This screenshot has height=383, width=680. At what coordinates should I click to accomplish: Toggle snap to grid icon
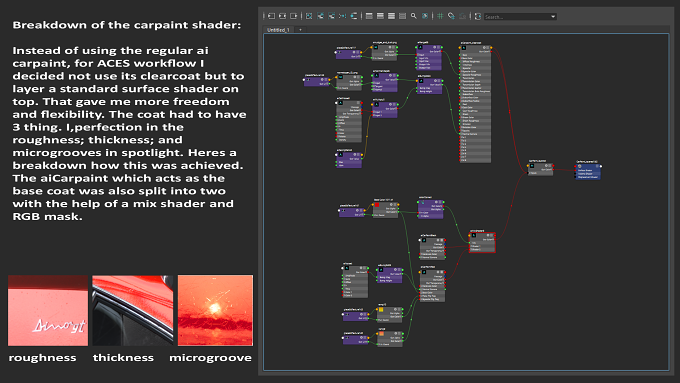click(x=451, y=16)
